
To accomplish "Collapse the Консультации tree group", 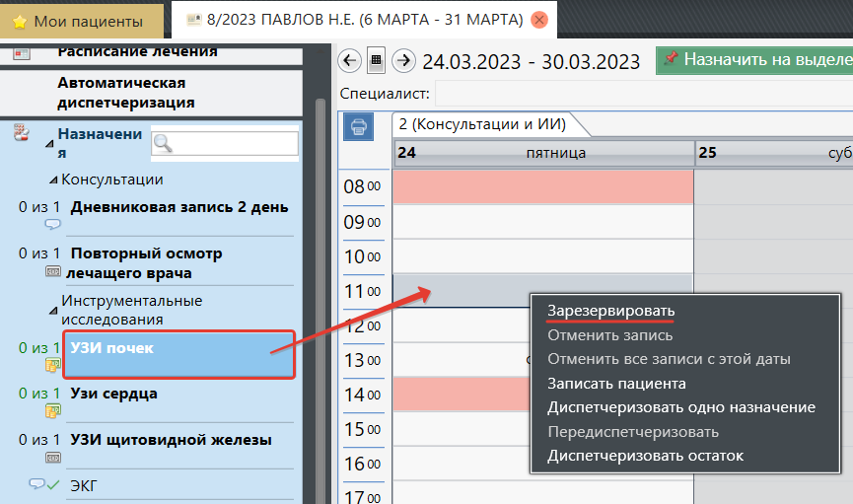I will tap(54, 180).
